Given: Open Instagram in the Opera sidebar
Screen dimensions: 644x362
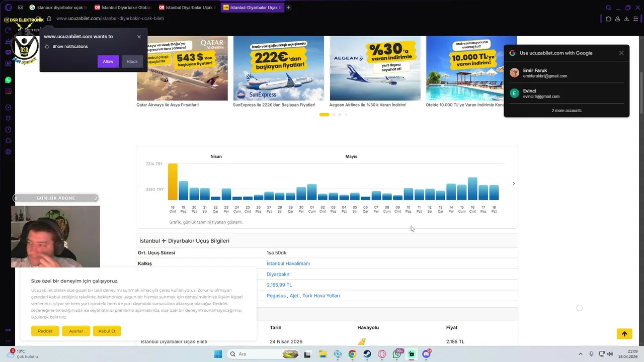Looking at the screenshot, I should click(x=8, y=91).
